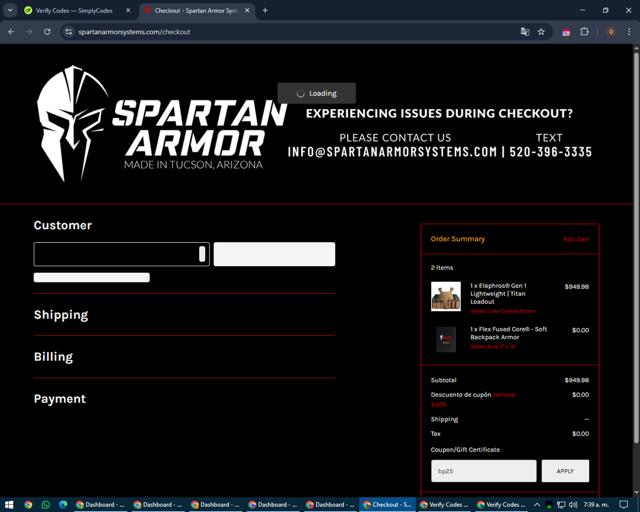Viewport: 640px width, 512px height.
Task: Open the Extensions puzzle menu
Action: click(x=584, y=32)
